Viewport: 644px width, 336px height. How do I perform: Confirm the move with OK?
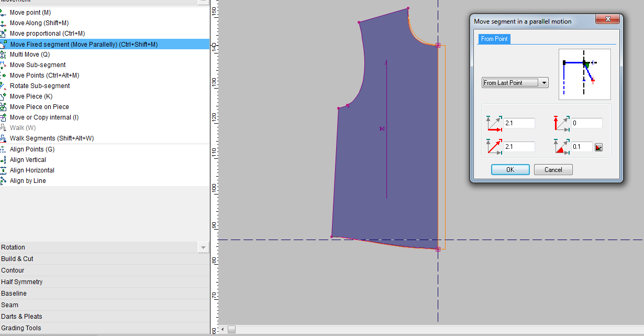click(510, 170)
